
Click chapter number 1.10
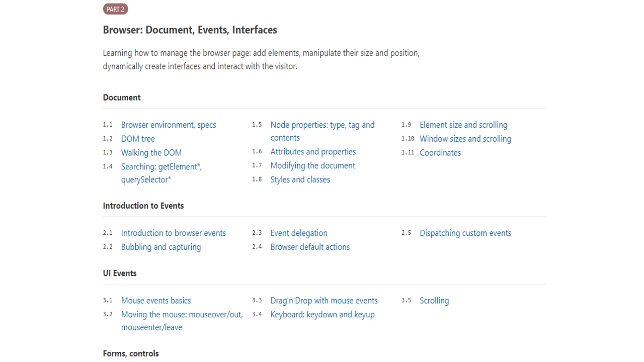pyautogui.click(x=408, y=139)
